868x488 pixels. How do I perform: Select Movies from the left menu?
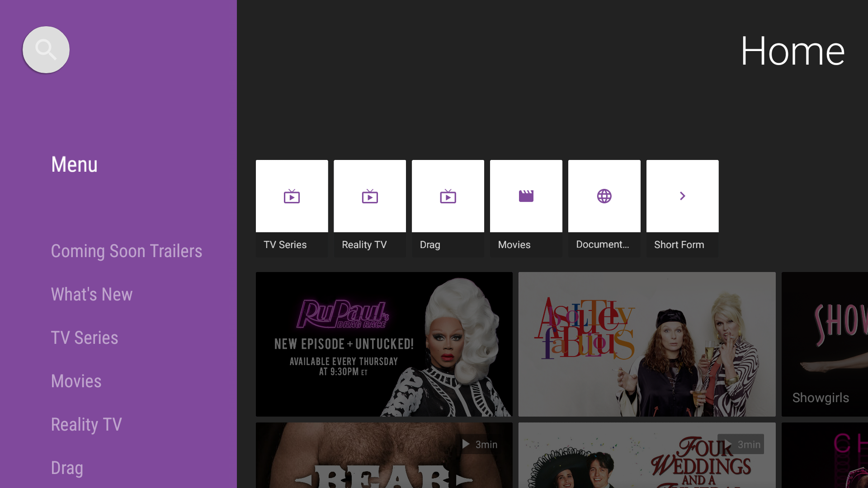76,381
